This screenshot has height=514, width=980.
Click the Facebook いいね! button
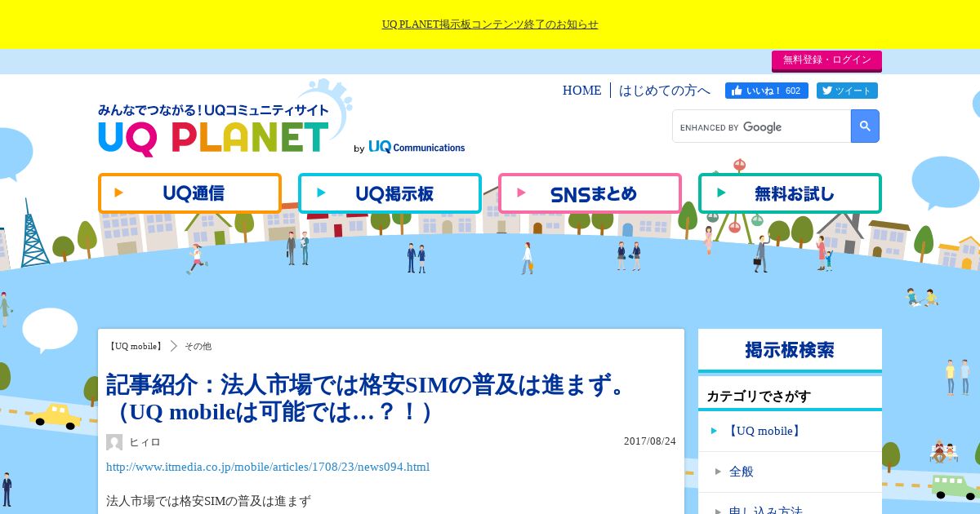(767, 91)
